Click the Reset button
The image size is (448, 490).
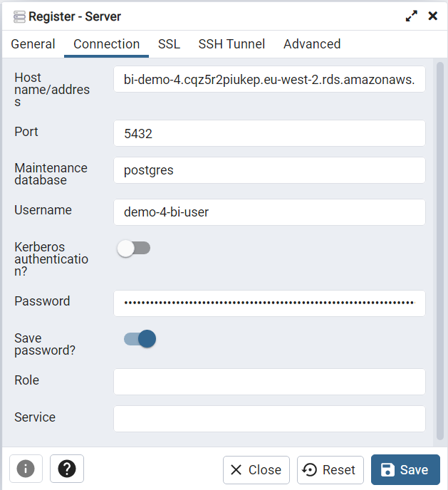pyautogui.click(x=330, y=470)
